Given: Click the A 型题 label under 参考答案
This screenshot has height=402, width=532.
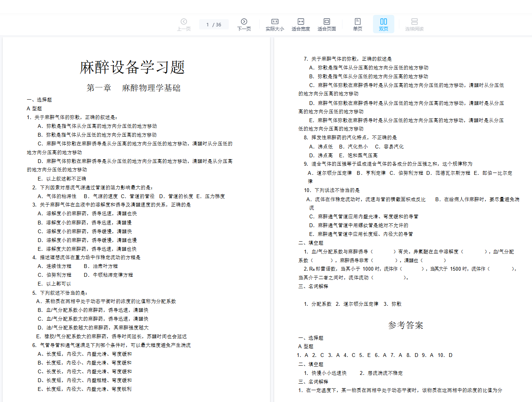Looking at the screenshot, I should (305, 346).
